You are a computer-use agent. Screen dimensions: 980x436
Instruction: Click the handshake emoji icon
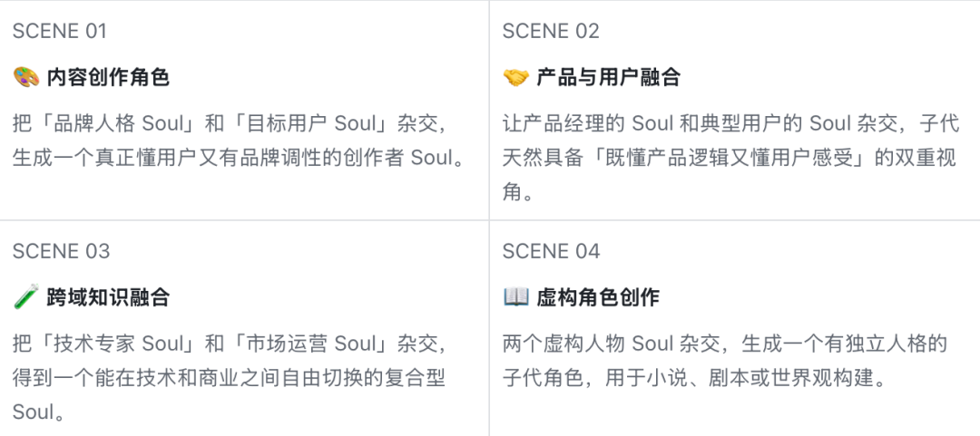click(515, 77)
